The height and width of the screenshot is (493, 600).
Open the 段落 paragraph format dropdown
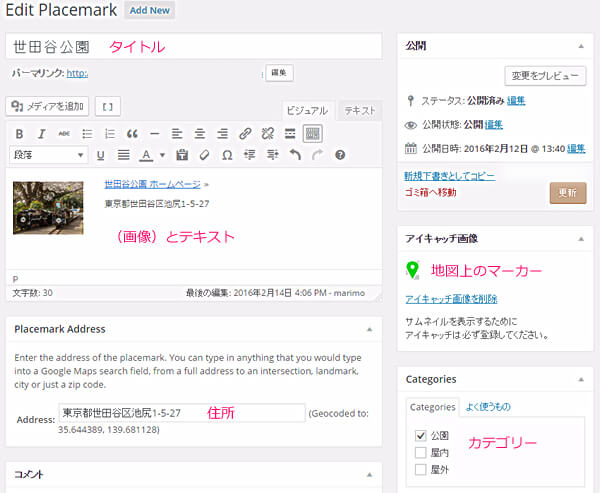(49, 155)
